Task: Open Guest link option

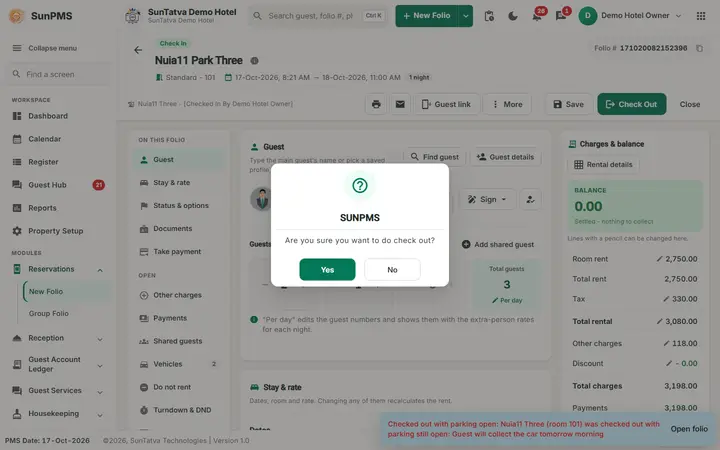Action: point(446,104)
